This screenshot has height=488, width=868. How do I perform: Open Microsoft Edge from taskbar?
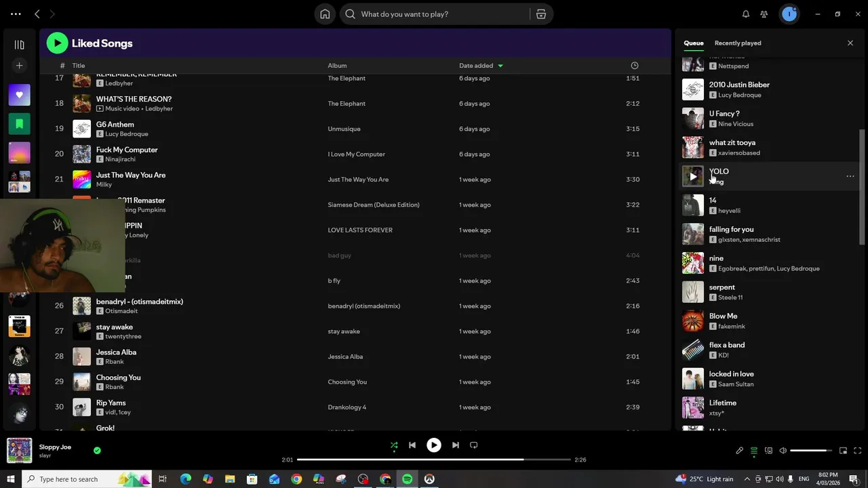coord(185,479)
